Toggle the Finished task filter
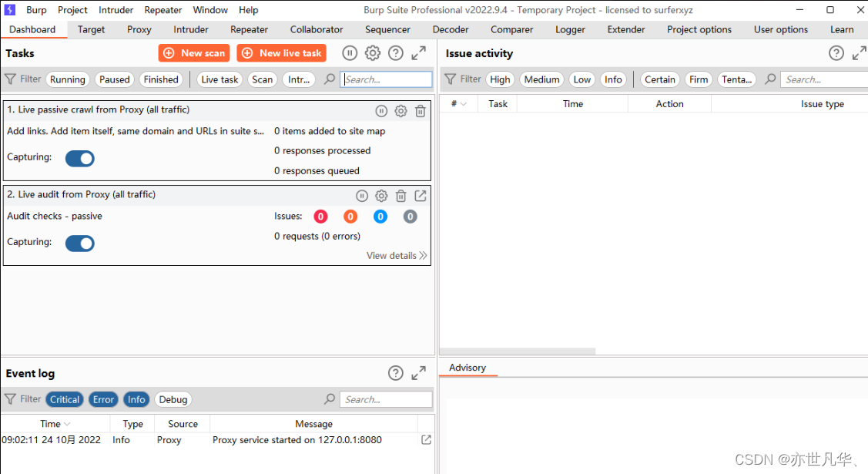 (x=161, y=79)
